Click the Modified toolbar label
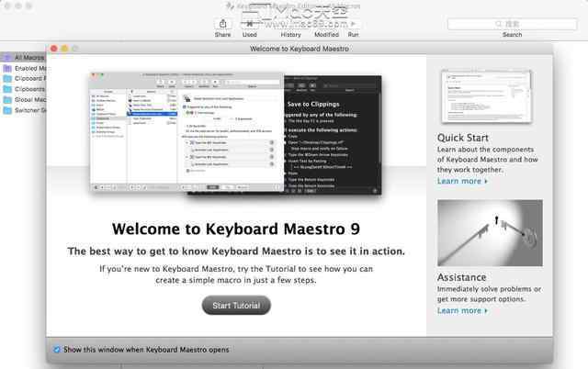The width and height of the screenshot is (588, 369). [326, 35]
